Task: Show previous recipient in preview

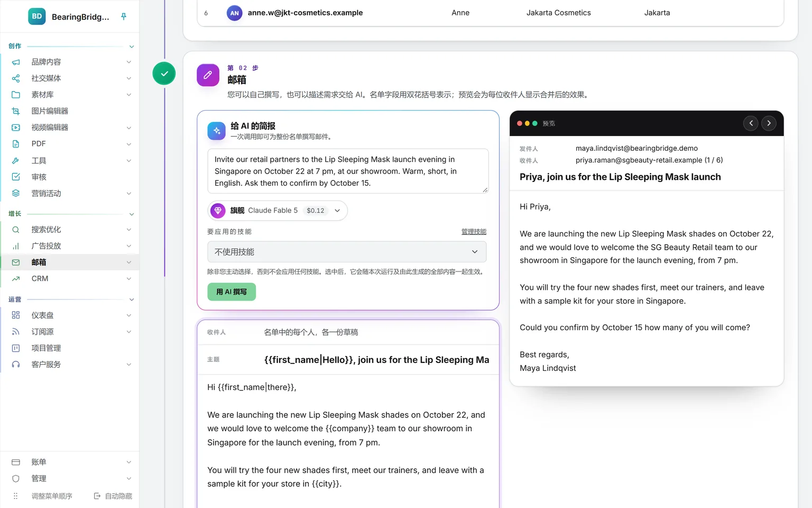Action: (x=751, y=123)
